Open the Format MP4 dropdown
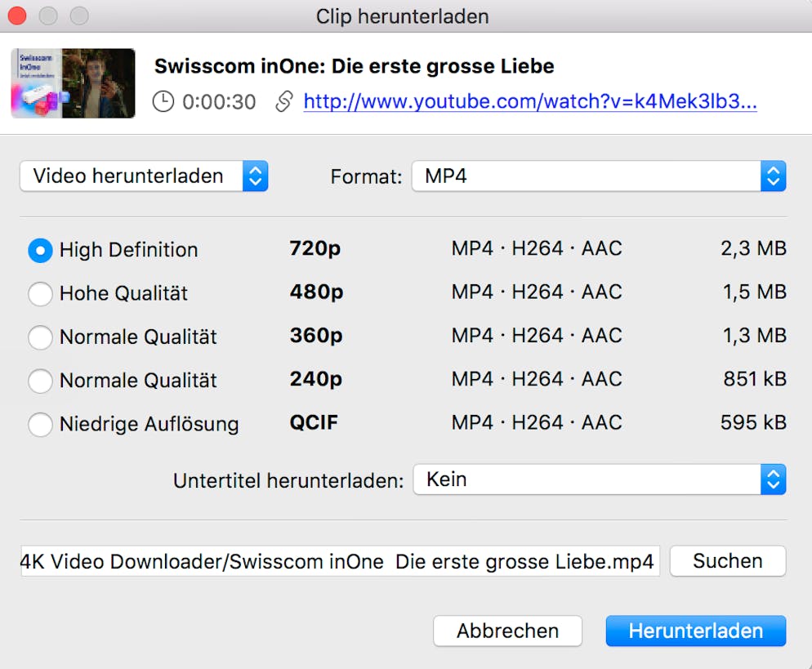Image resolution: width=812 pixels, height=669 pixels. [599, 176]
